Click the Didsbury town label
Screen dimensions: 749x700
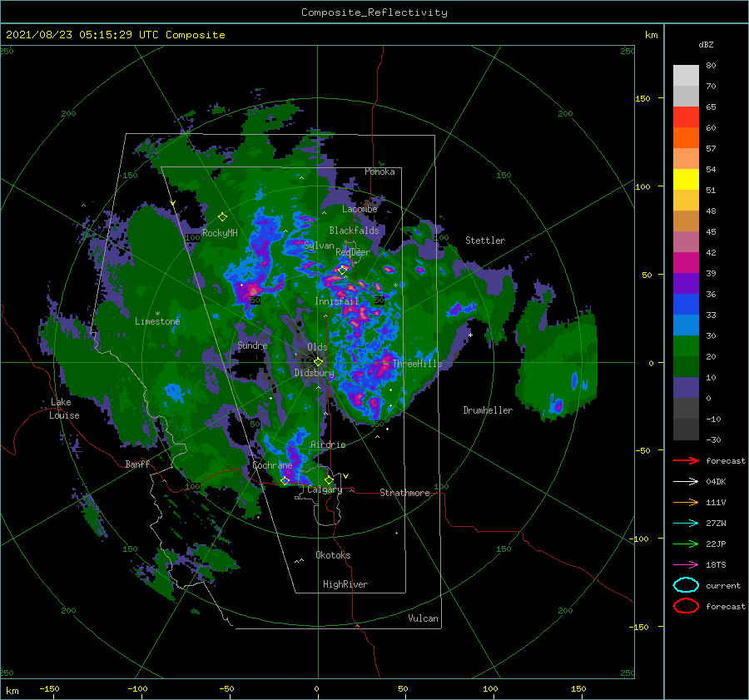(x=315, y=373)
